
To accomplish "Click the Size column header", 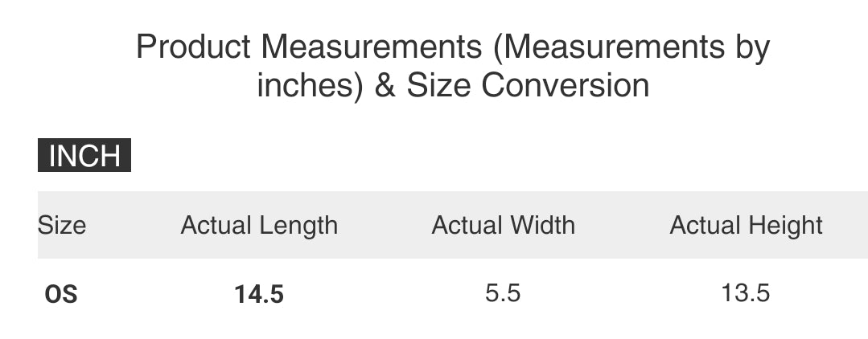I will 61,225.
